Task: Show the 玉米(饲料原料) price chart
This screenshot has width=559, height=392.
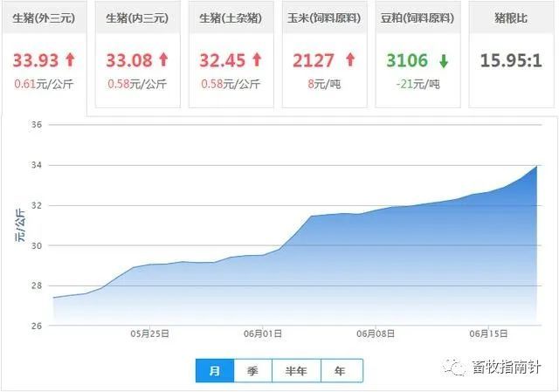Action: click(x=324, y=54)
